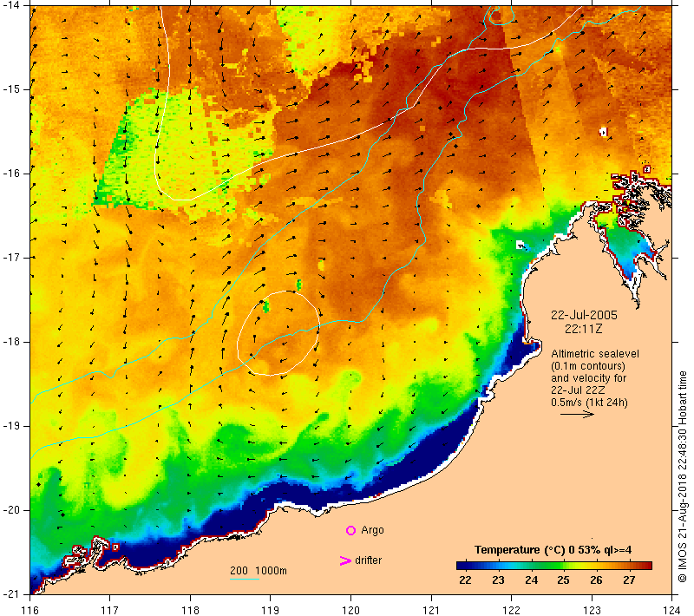The width and height of the screenshot is (694, 616).
Task: Click the longitude axis label "118"
Action: click(x=190, y=610)
